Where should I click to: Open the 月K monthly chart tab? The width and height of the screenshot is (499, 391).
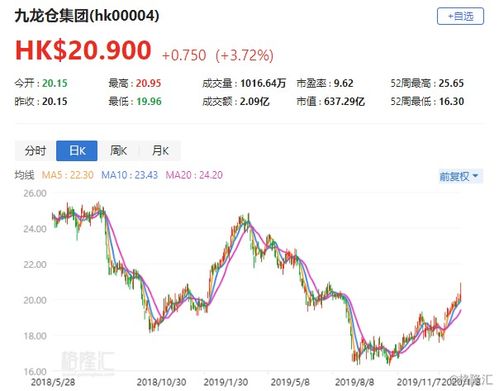point(160,151)
